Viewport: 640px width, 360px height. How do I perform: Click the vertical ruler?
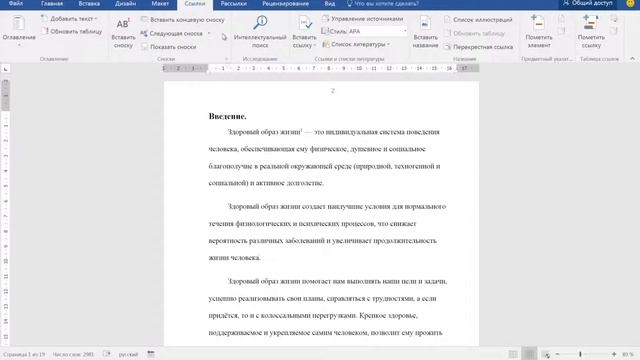point(6,212)
